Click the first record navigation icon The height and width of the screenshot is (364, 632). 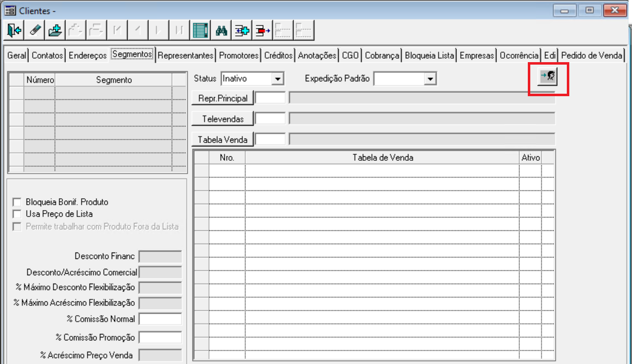click(117, 31)
